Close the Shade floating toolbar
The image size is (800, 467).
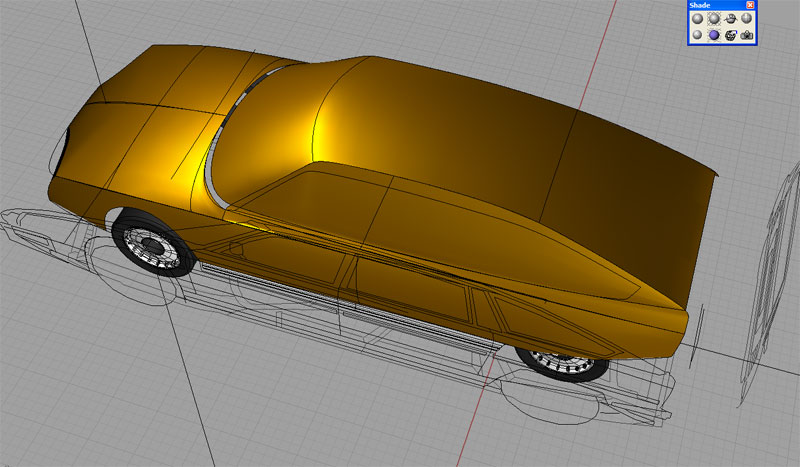point(750,5)
